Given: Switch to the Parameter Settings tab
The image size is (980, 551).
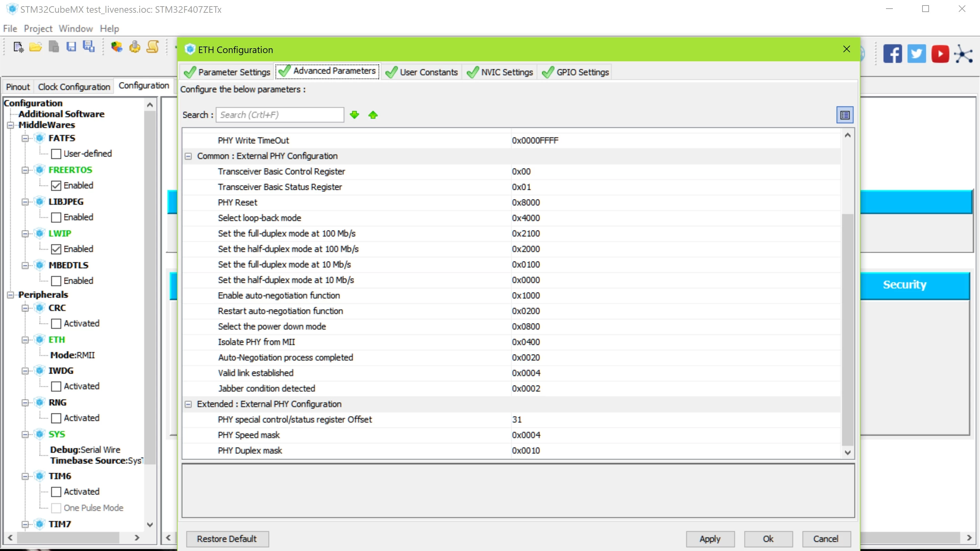Looking at the screenshot, I should (x=227, y=72).
